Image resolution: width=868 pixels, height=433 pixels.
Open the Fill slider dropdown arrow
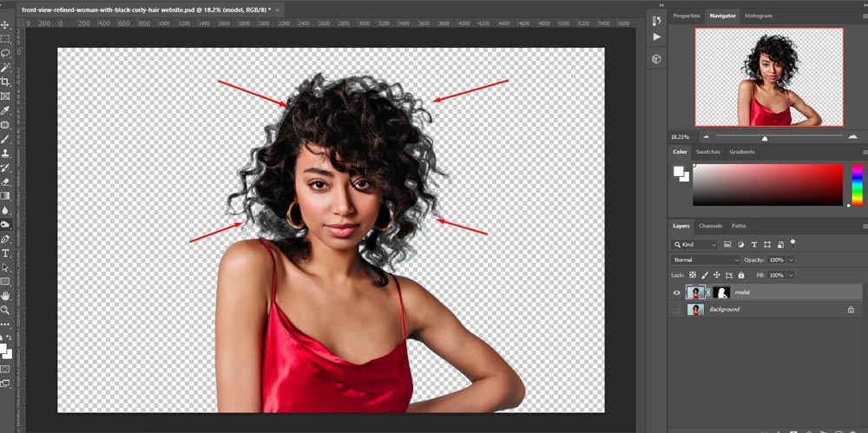(791, 275)
